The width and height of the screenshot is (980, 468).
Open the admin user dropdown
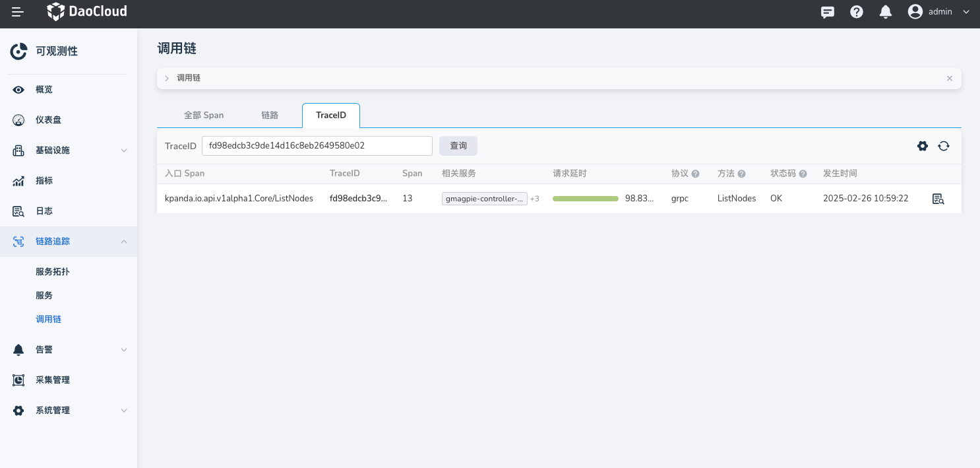click(x=939, y=12)
